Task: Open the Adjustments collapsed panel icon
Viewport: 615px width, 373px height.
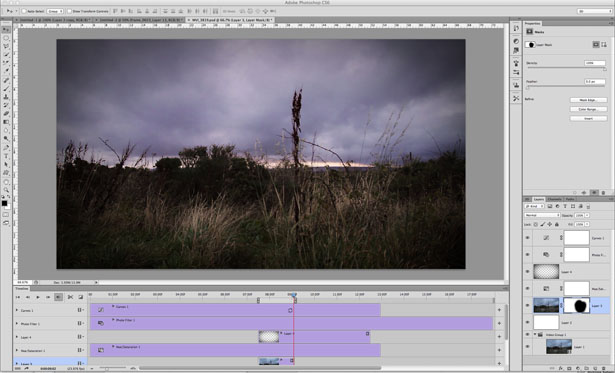Action: pos(516,41)
